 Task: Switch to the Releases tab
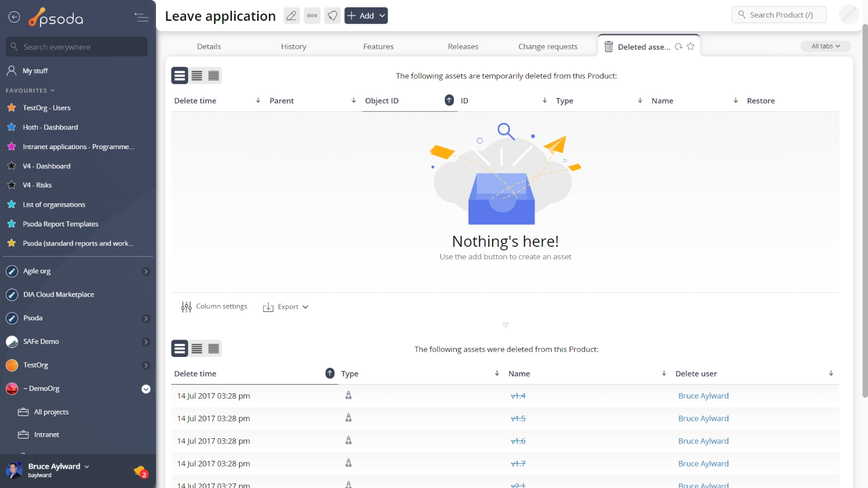click(463, 46)
